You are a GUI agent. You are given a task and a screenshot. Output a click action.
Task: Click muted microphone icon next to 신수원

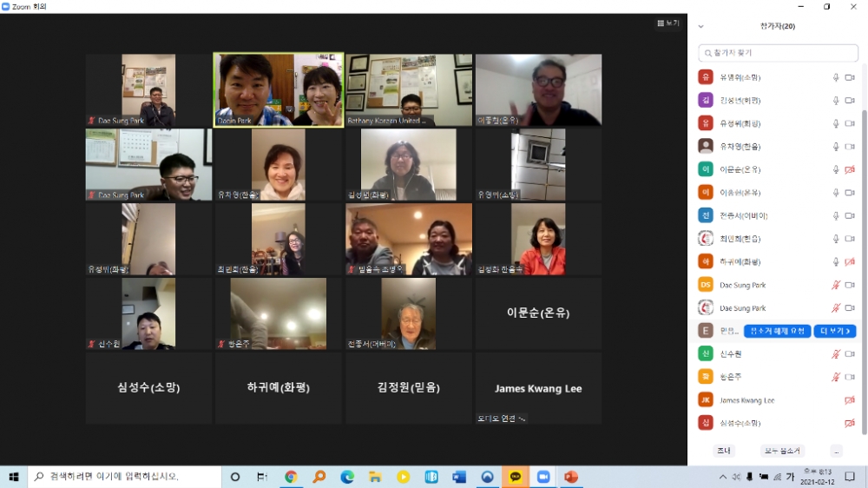point(836,354)
